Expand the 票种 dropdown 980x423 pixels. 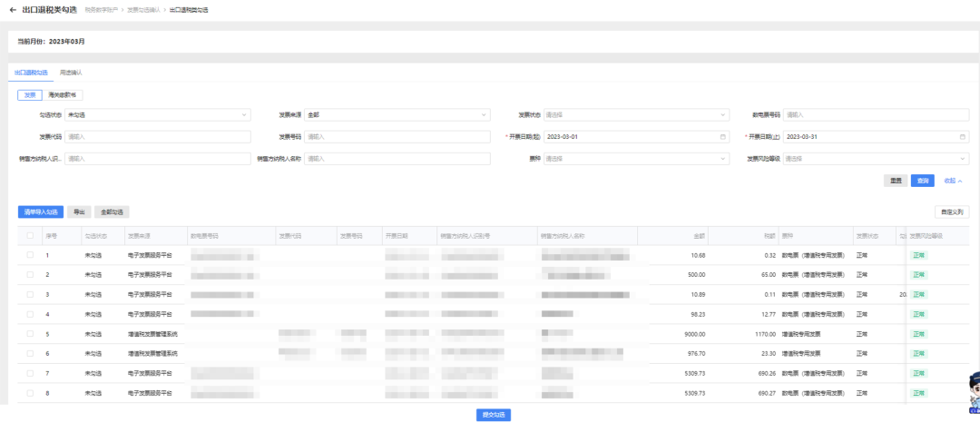coord(635,159)
